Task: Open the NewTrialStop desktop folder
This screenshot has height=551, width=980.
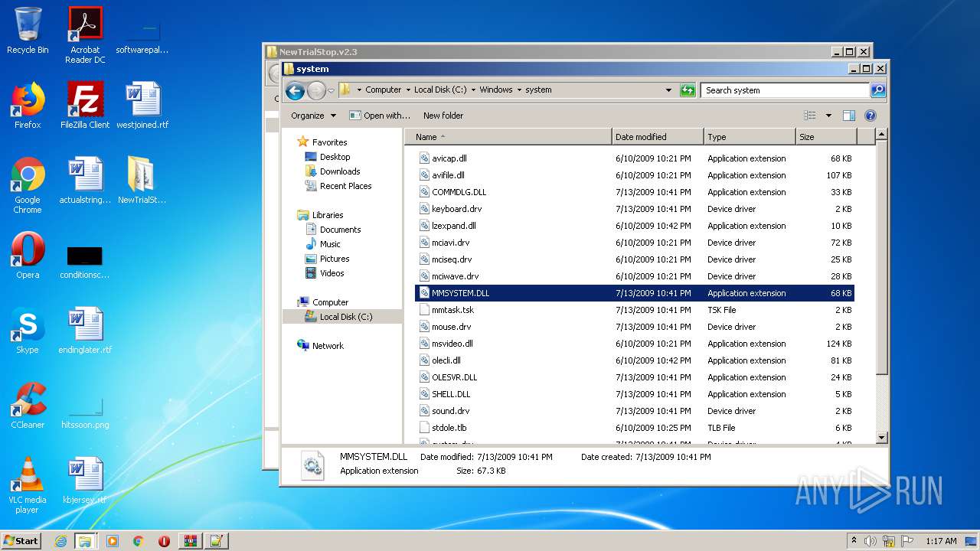Action: (x=142, y=181)
